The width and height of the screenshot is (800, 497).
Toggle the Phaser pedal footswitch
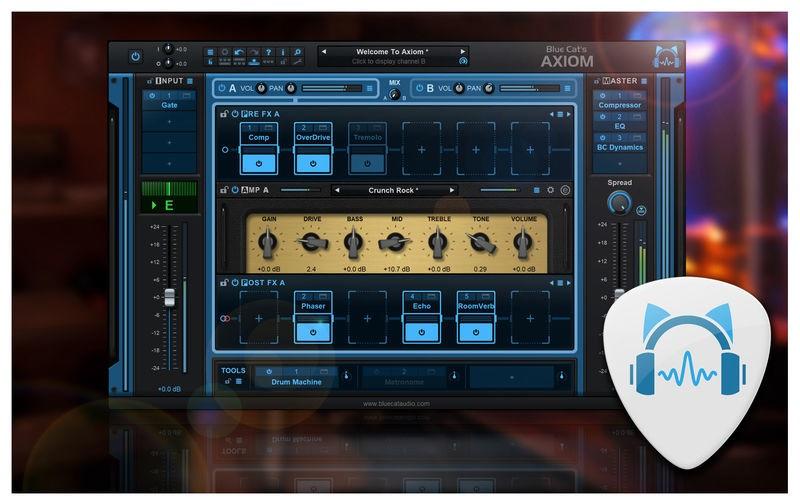point(313,332)
